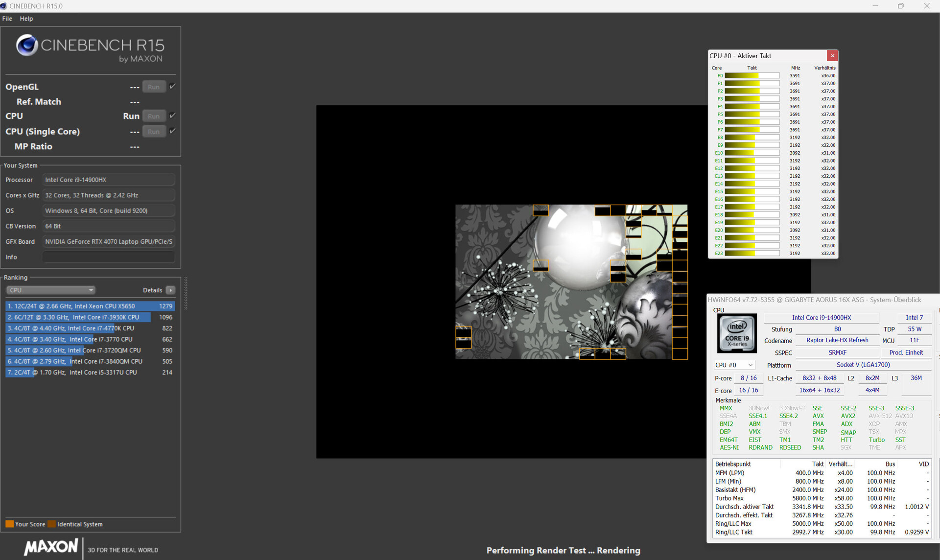
Task: Select the Intel Core i7-3930K ranking row
Action: (x=90, y=317)
